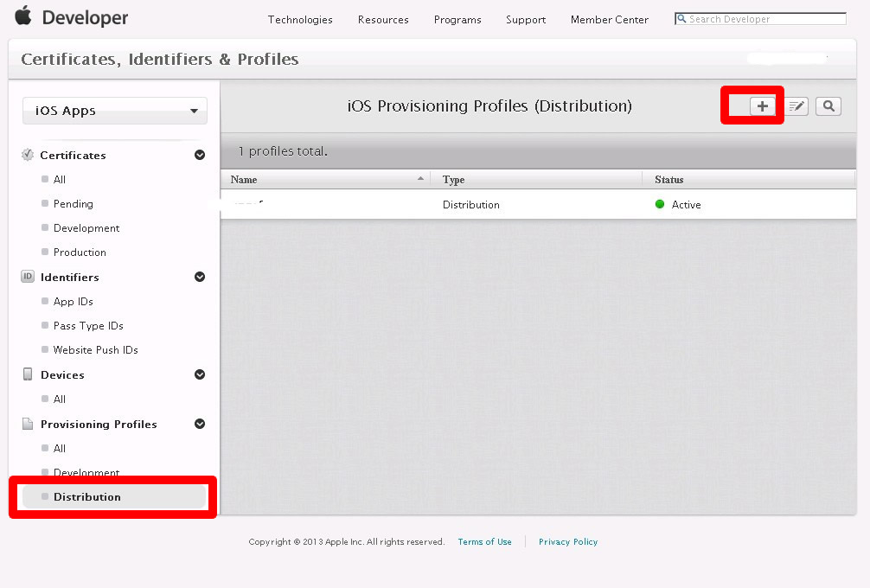Click the Identifiers ID badge icon
Screen dimensions: 870x588
[x=27, y=276]
